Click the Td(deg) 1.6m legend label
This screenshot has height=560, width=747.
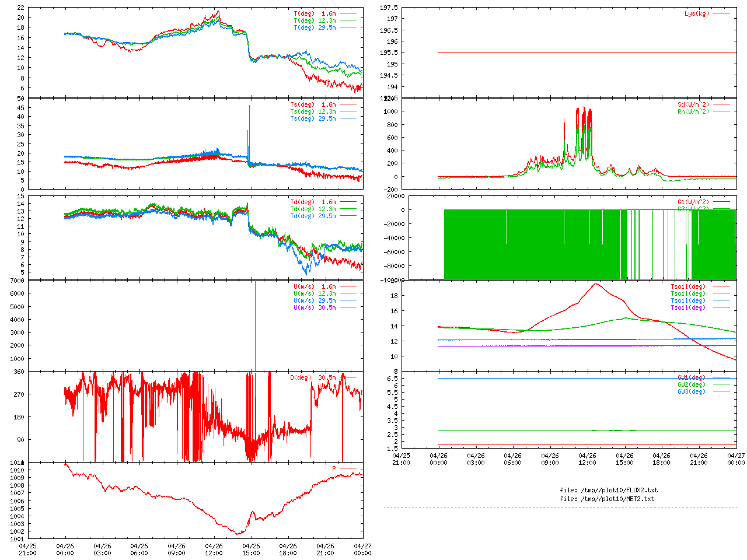point(313,202)
